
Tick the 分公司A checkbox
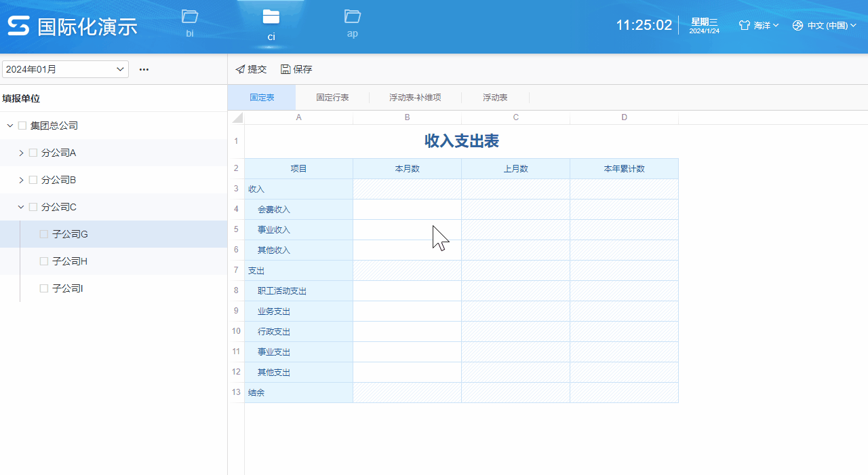click(33, 153)
